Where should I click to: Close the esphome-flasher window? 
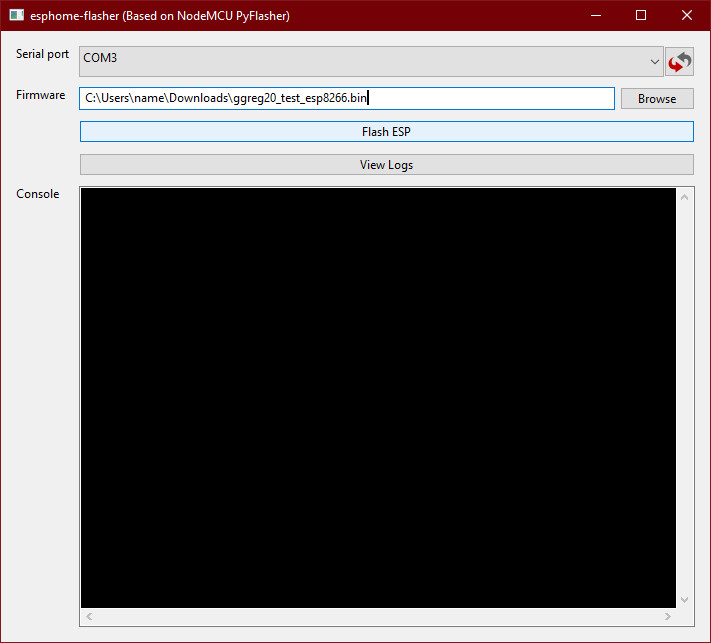coord(687,15)
